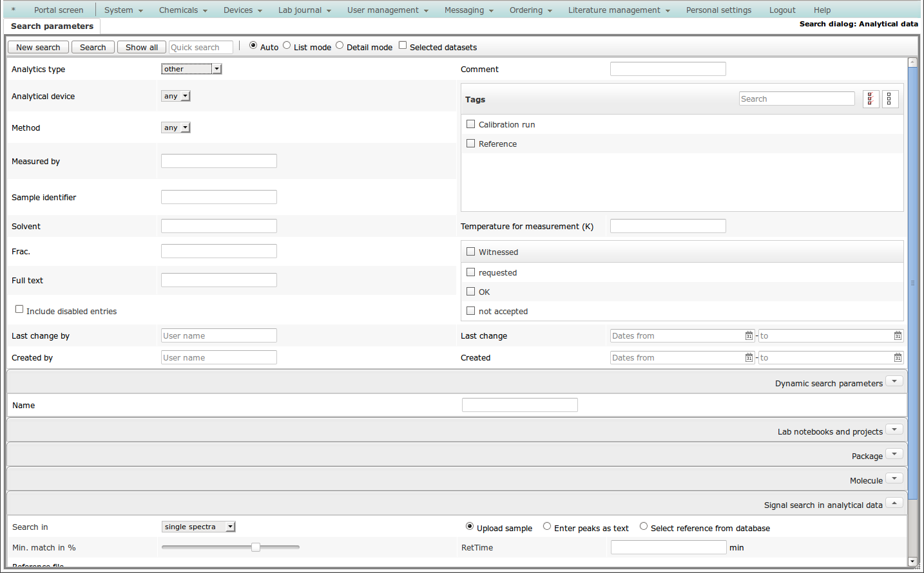Select the Detail mode radio button

(x=340, y=46)
